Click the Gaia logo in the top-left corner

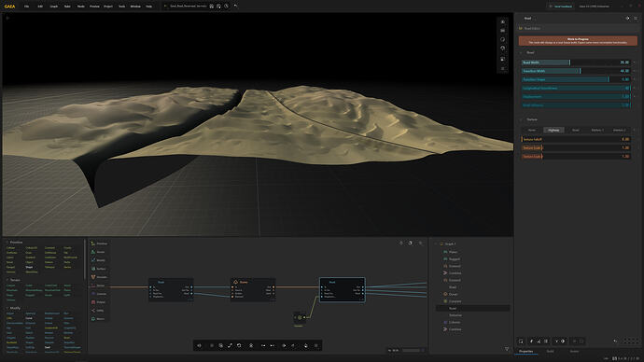point(9,7)
